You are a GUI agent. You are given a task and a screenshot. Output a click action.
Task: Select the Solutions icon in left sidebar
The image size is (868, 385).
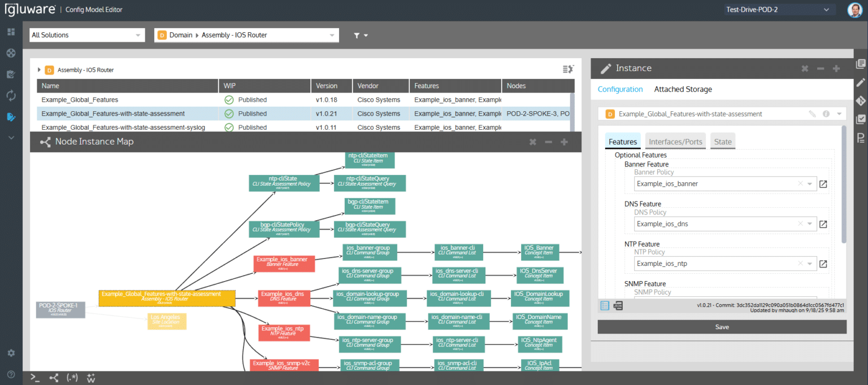click(x=10, y=53)
